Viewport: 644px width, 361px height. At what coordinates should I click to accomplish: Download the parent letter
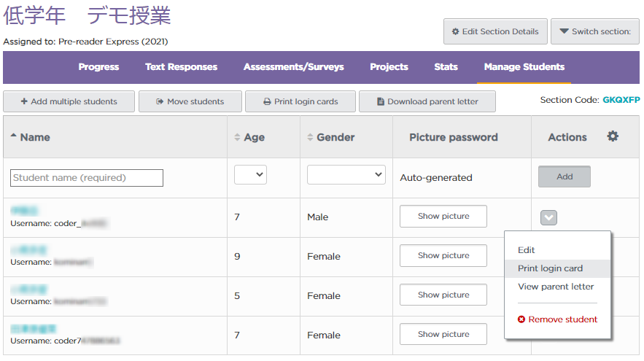[x=427, y=101]
